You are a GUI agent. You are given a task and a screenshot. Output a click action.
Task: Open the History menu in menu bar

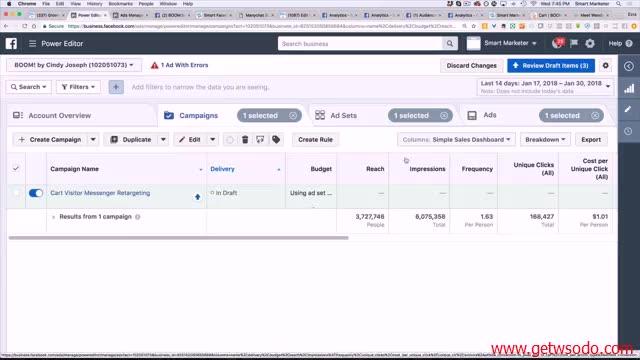[94, 4]
